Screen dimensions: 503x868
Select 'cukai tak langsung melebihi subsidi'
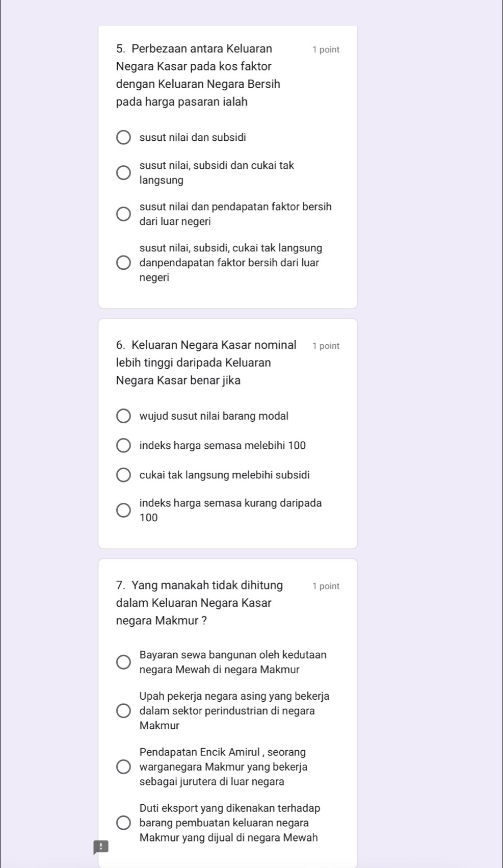pos(123,475)
